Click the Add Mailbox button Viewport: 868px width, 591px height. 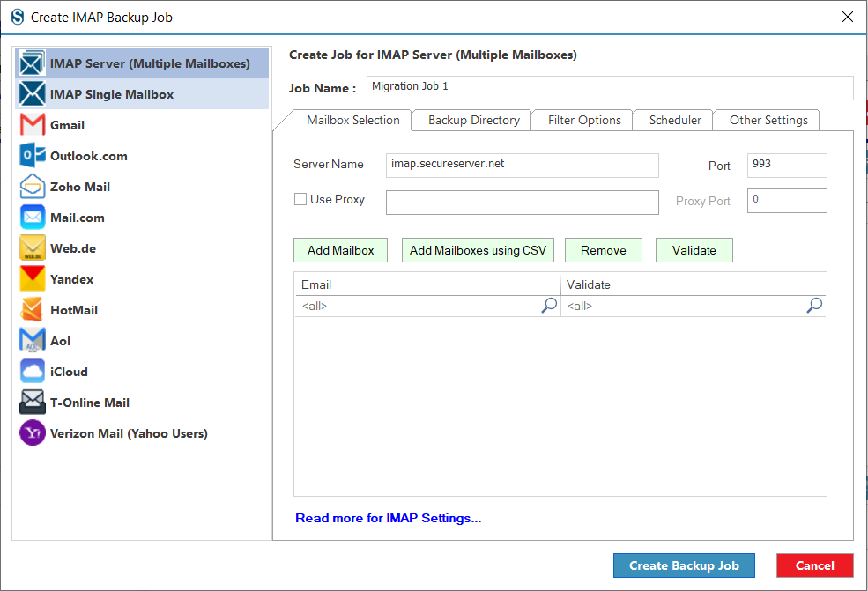point(340,250)
